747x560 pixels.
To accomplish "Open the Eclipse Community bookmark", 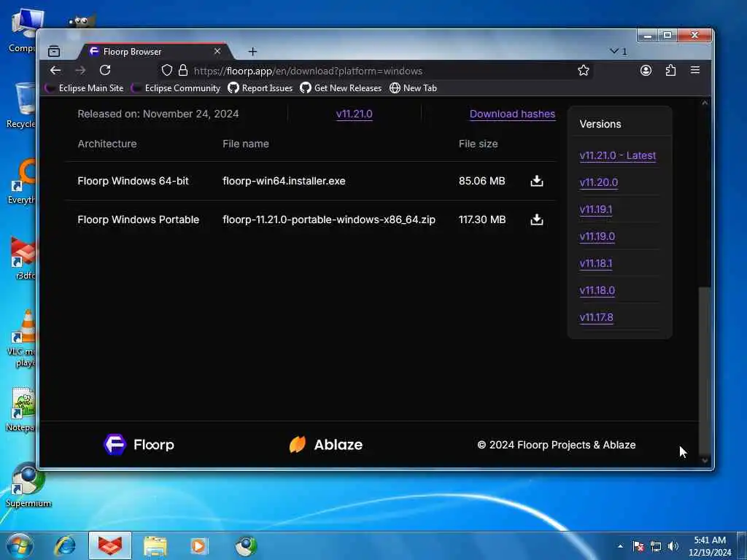I will pos(176,88).
